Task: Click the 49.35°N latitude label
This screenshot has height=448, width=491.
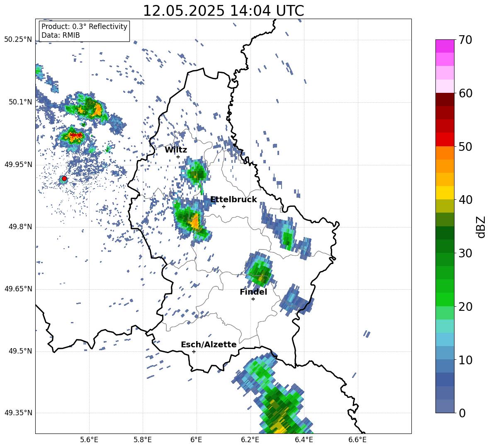Action: [18, 413]
